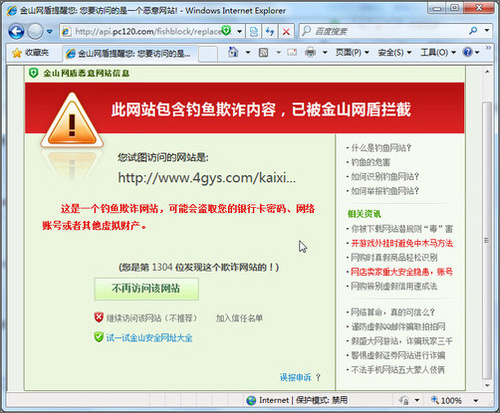Screen dimensions: 500x413
Task: Click the blocked URL http://www.4gys.com/kaixi...
Action: [207, 178]
